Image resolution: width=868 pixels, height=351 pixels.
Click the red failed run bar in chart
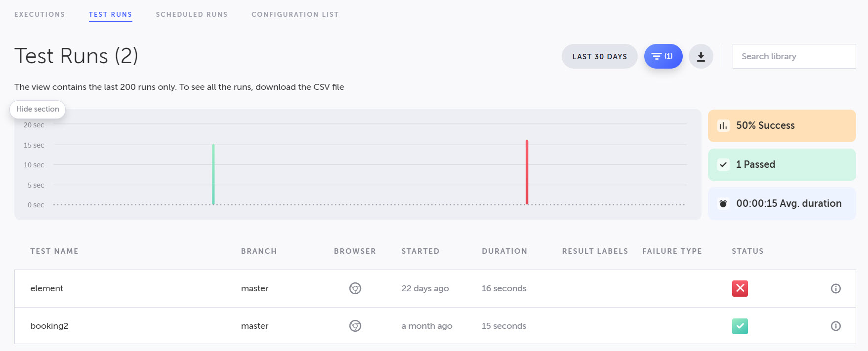527,172
